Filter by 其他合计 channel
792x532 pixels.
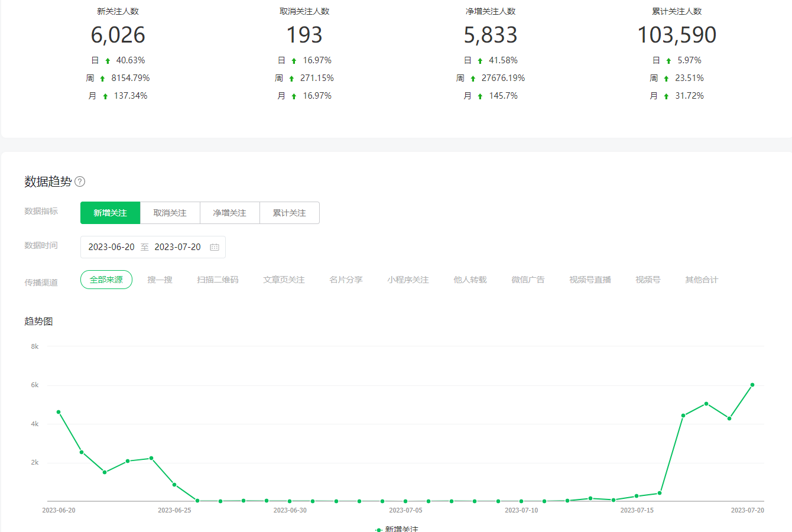[x=702, y=280]
